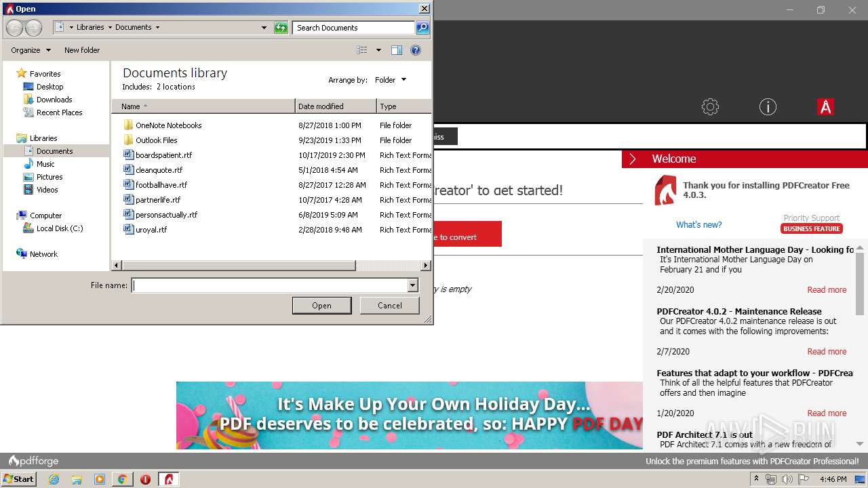
Task: Read more about Mother Language Day
Action: (x=827, y=290)
